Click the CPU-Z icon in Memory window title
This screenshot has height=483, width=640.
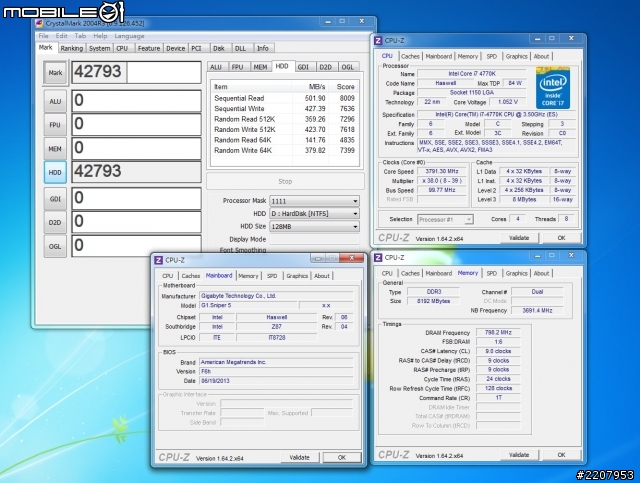tap(378, 257)
